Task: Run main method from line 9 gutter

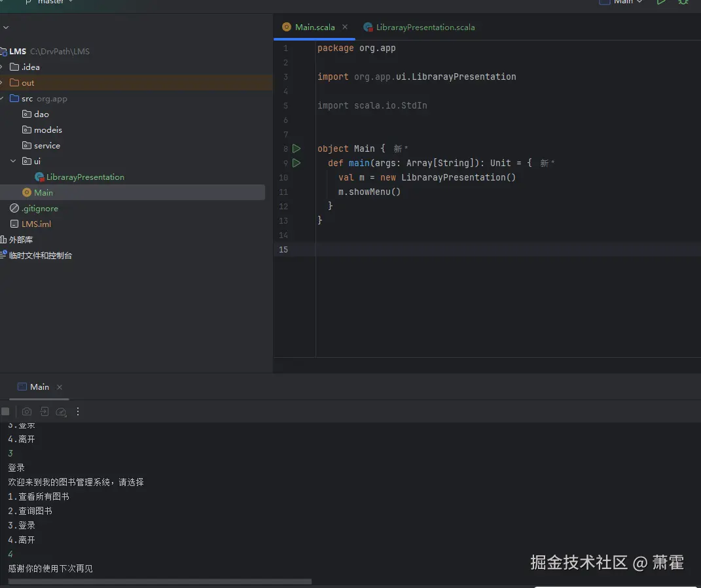Action: [297, 163]
